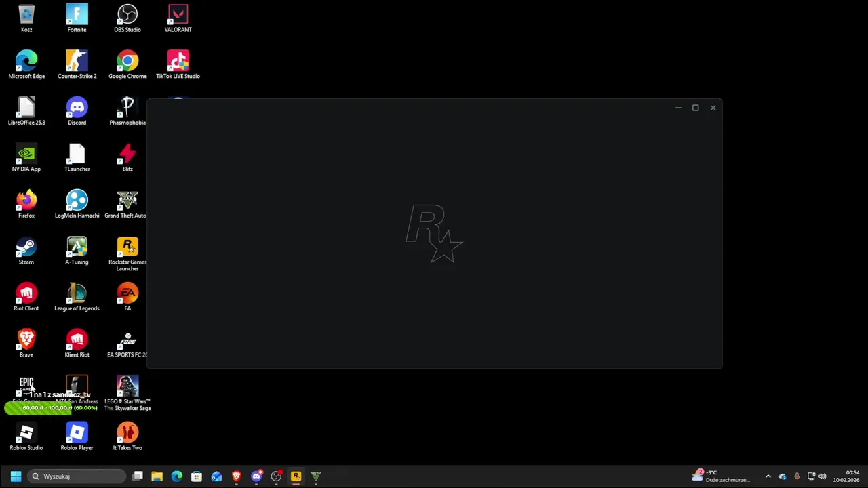Launch League of Legends desktop icon
868x488 pixels.
77,297
